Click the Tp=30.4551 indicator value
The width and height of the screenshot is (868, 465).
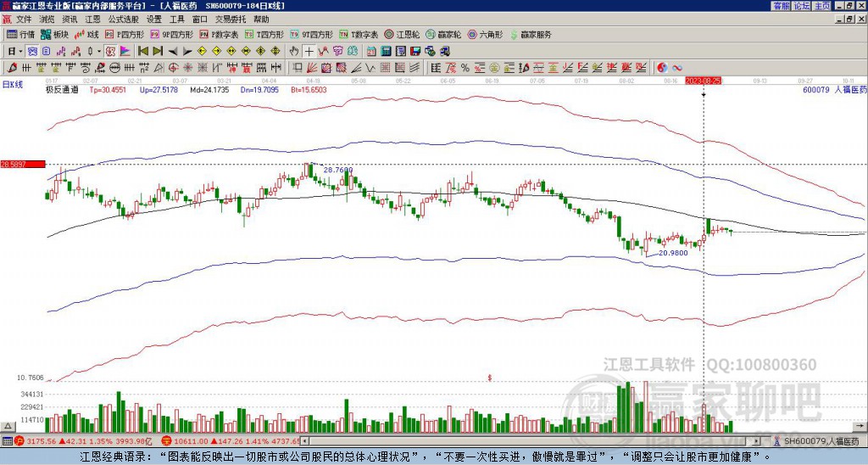(x=108, y=90)
